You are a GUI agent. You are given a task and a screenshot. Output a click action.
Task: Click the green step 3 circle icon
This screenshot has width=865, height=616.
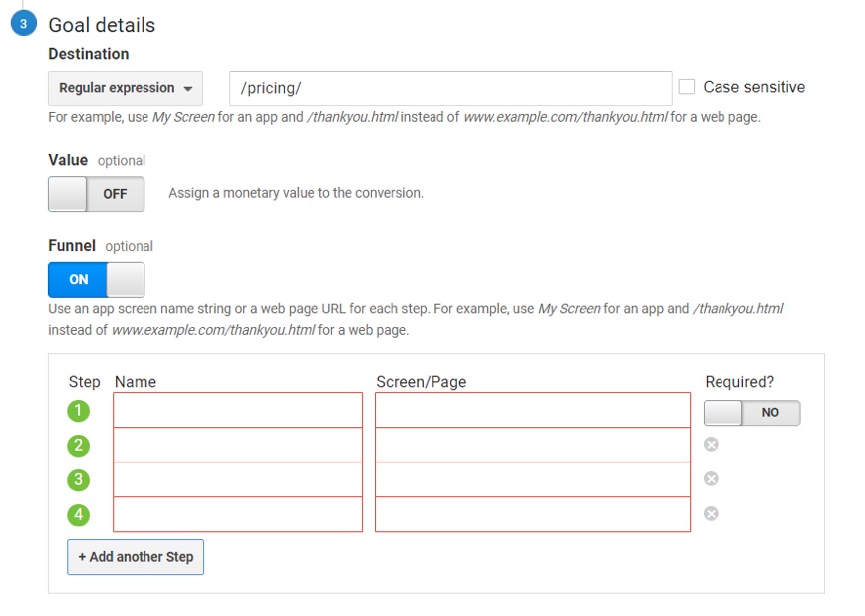[79, 480]
